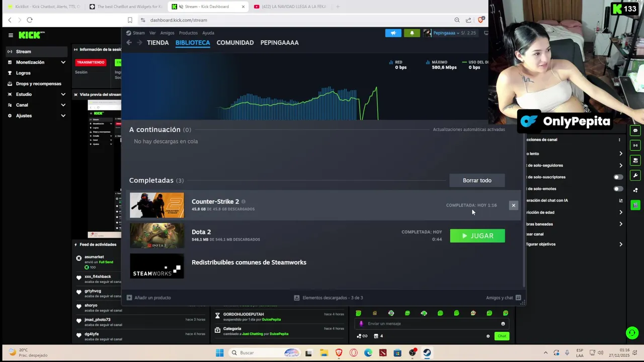
Task: Click the camera icon in right rail
Action: (635, 160)
